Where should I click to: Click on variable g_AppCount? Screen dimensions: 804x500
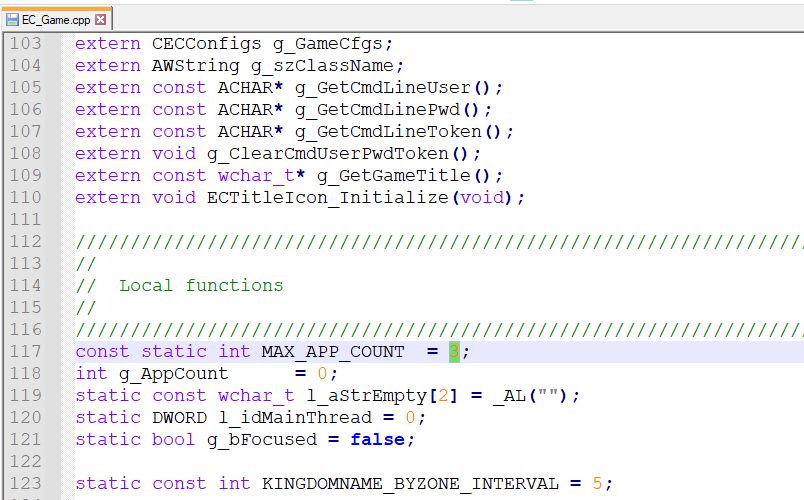[x=173, y=374]
